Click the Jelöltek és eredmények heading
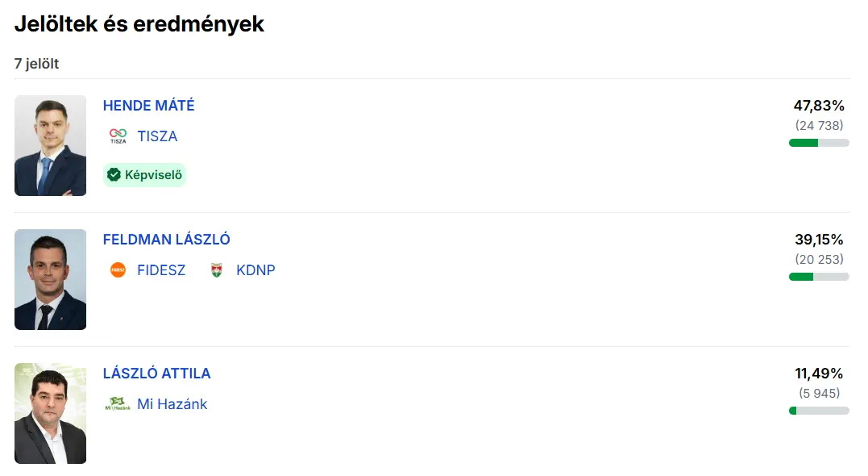868x476 pixels. tap(139, 24)
